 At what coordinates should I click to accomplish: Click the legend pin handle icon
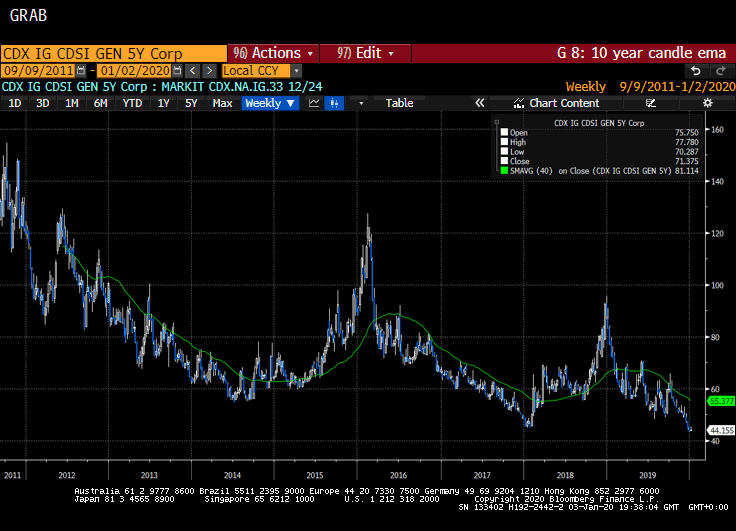pos(497,123)
